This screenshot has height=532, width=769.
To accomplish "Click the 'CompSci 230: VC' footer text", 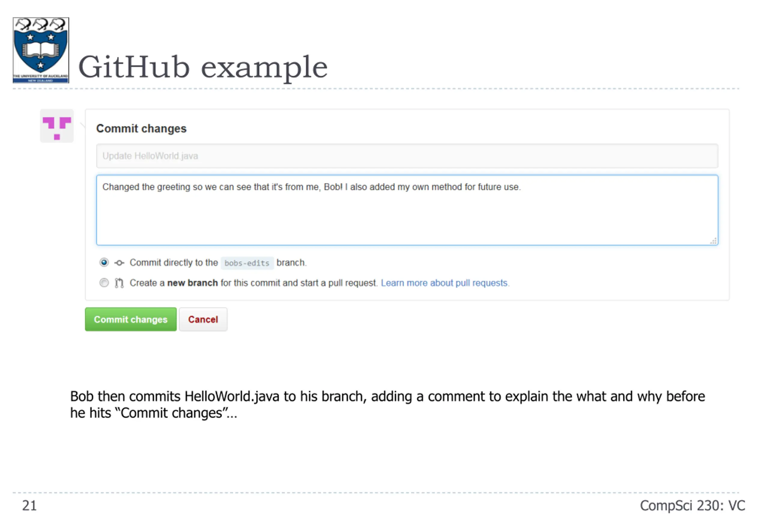I will [x=692, y=506].
